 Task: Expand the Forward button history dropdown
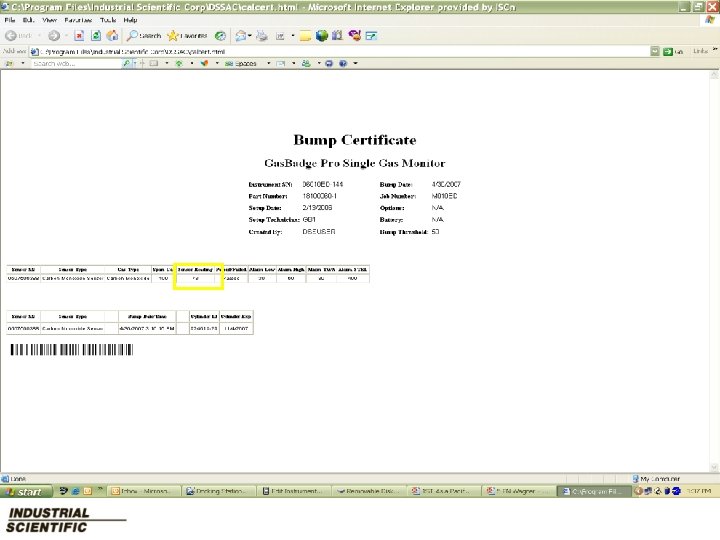(x=66, y=35)
